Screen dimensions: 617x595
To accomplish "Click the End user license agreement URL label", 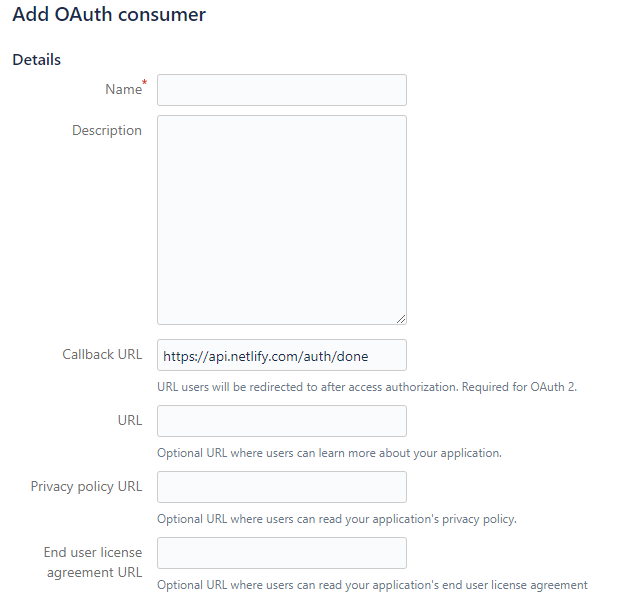I will [x=93, y=562].
